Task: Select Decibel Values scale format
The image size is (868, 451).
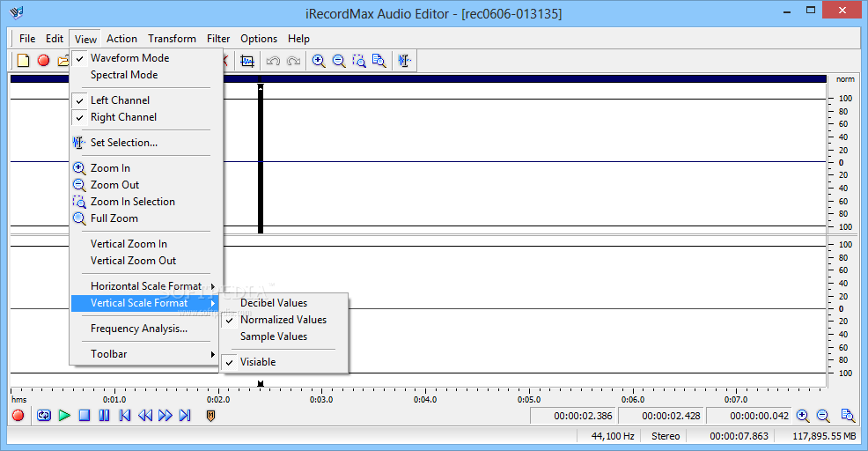Action: click(x=284, y=303)
